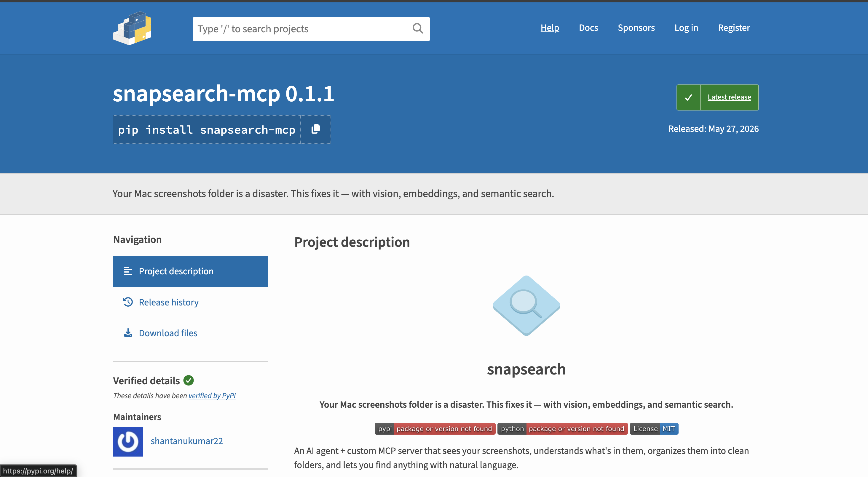Copy the pip install command to clipboard

click(315, 129)
